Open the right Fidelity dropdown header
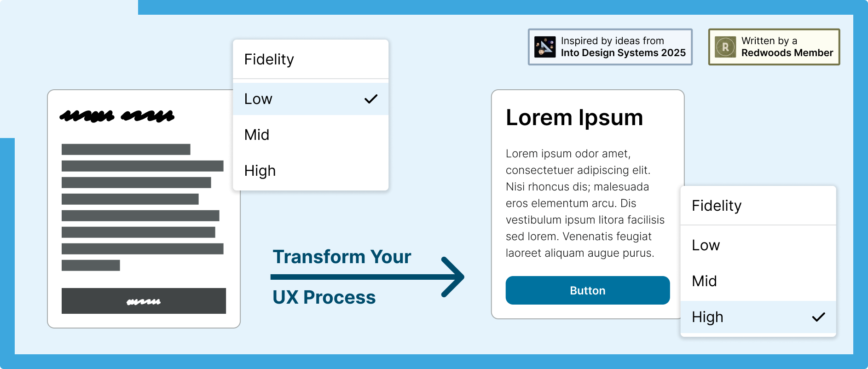This screenshot has width=868, height=369. pyautogui.click(x=758, y=206)
